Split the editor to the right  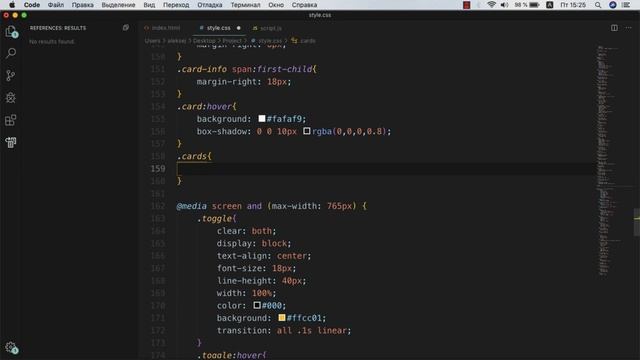(x=614, y=28)
